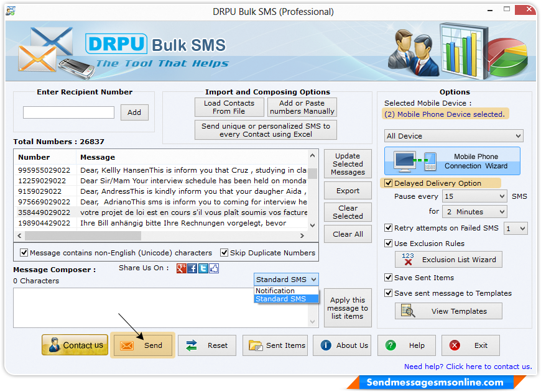Click the message list horizontal scrollbar thumb
541x392 pixels.
coord(83,236)
